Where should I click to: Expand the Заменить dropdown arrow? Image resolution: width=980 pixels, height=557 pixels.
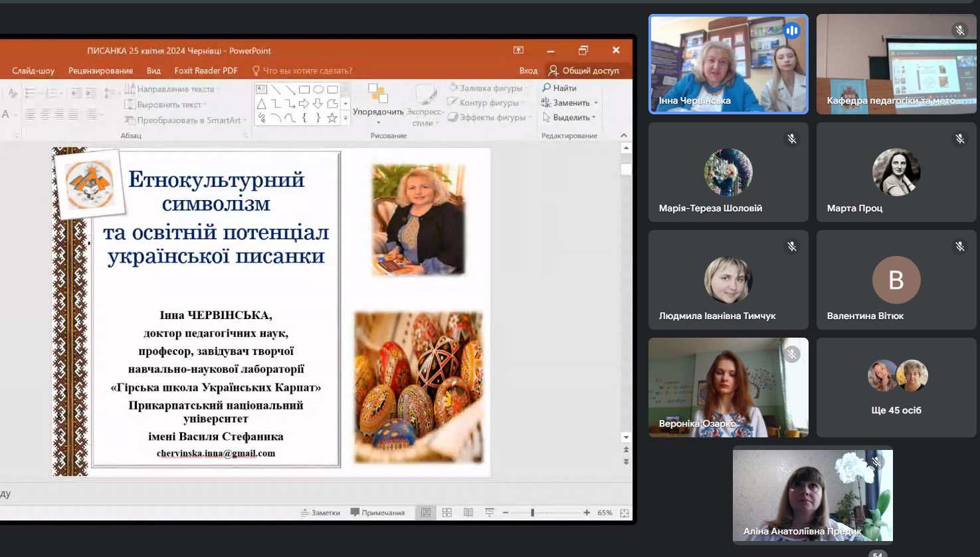pos(595,102)
